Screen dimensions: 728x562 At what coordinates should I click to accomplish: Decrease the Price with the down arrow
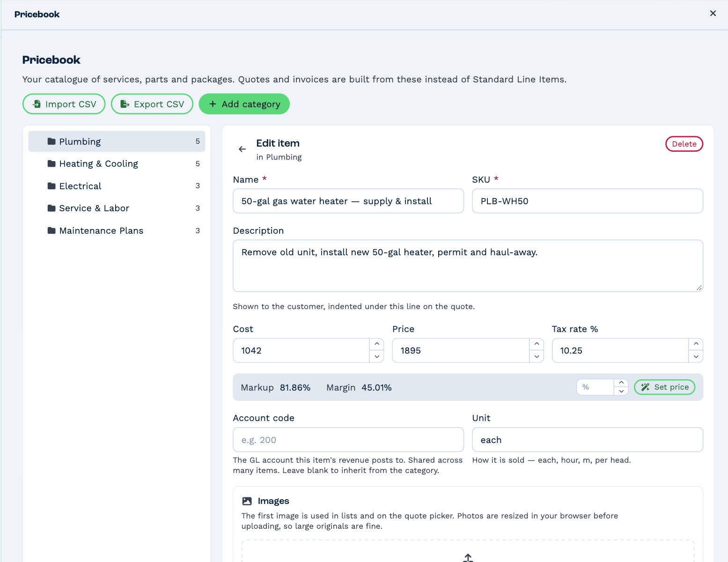537,356
